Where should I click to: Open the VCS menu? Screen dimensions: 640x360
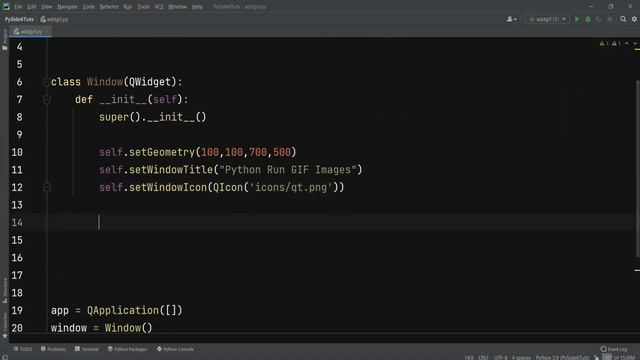159,7
